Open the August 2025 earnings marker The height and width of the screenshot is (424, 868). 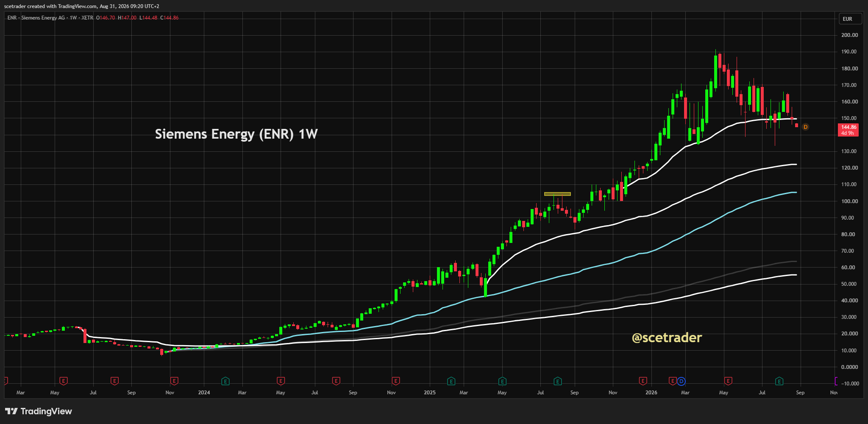pyautogui.click(x=558, y=381)
